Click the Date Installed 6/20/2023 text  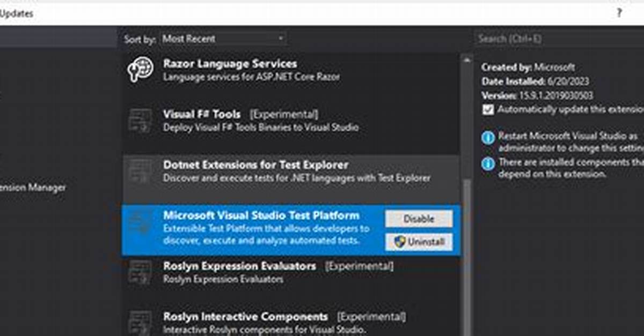(535, 81)
